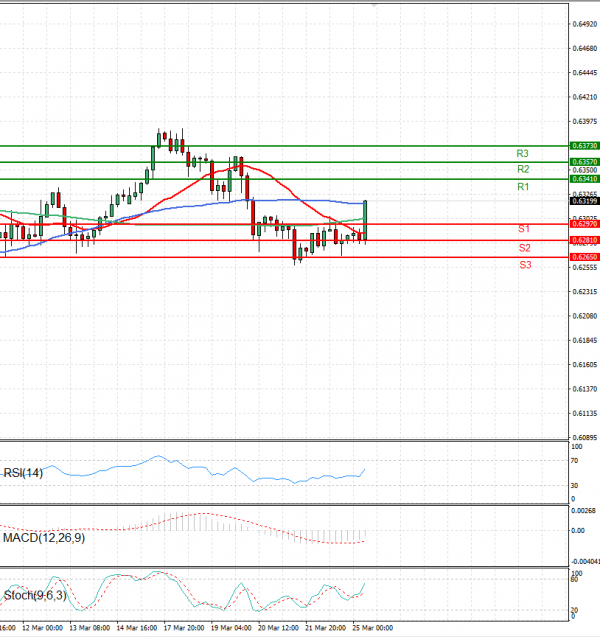Click the 17 Mar 20:00 time label
Image resolution: width=600 pixels, height=637 pixels.
pyautogui.click(x=184, y=628)
